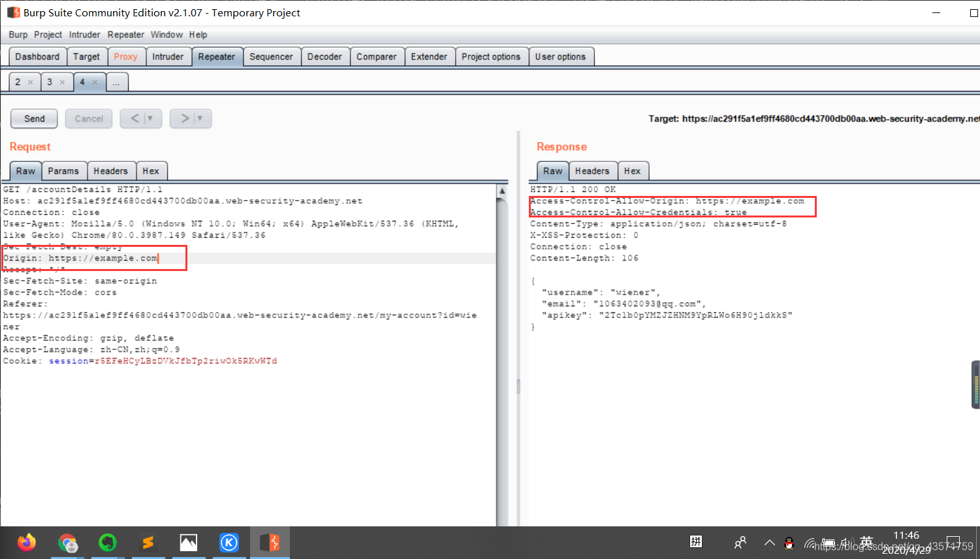Click the Content-Length: 106 response header
980x559 pixels.
click(x=584, y=259)
